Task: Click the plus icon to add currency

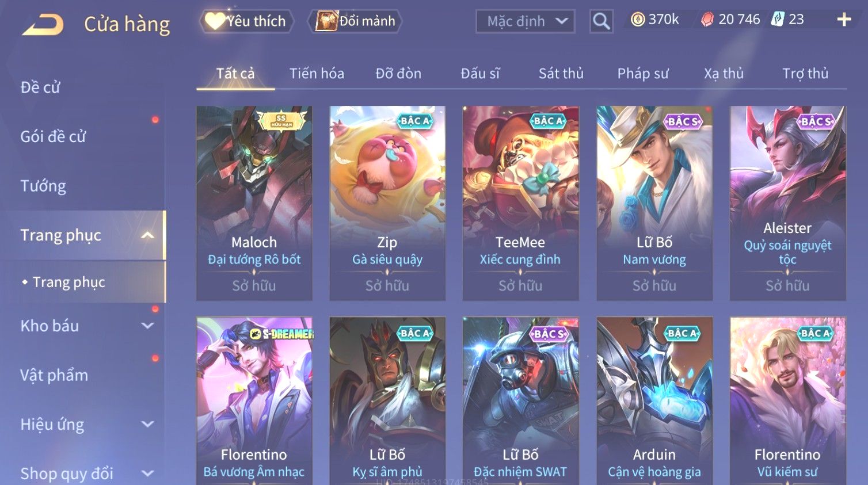Action: [844, 20]
